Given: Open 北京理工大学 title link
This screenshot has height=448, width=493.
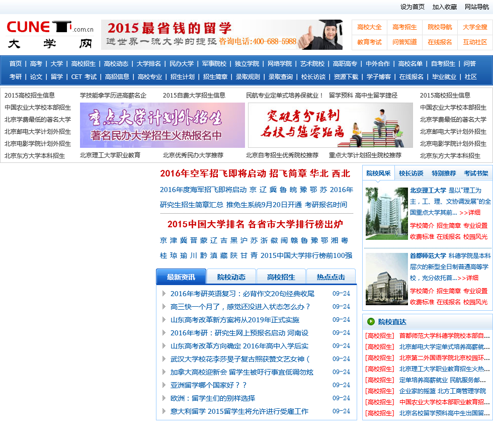Looking at the screenshot, I should coord(428,191).
